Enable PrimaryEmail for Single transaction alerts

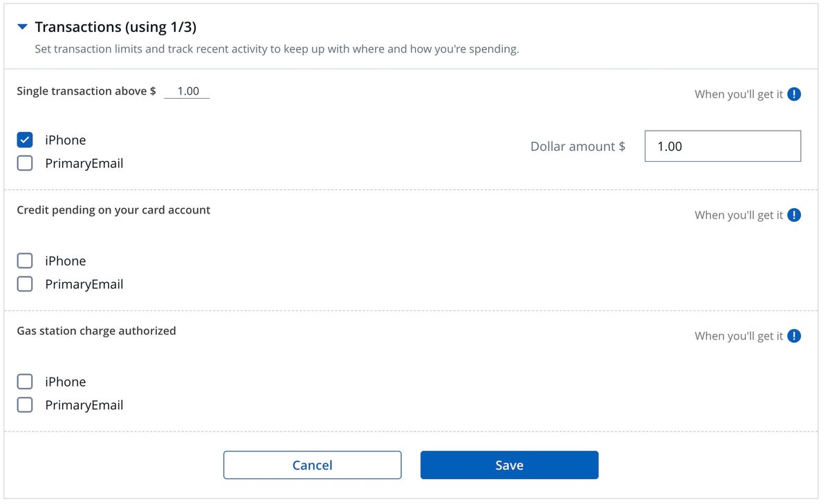pos(25,163)
